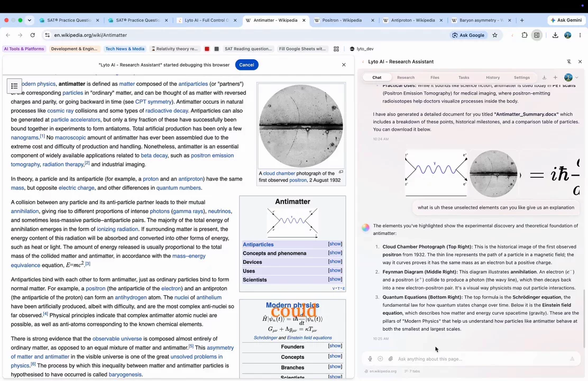Open the AI Tools & Platforms bookmark folder
This screenshot has height=381, width=588.
point(24,49)
